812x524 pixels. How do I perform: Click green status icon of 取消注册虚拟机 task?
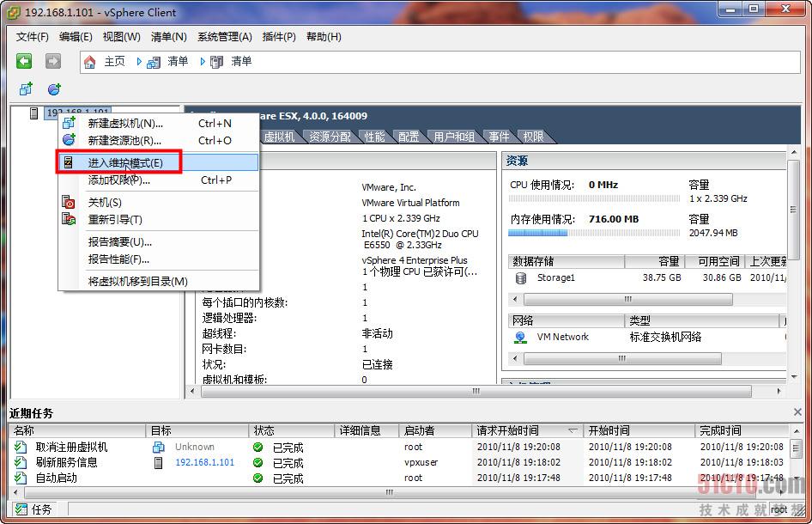pos(258,447)
